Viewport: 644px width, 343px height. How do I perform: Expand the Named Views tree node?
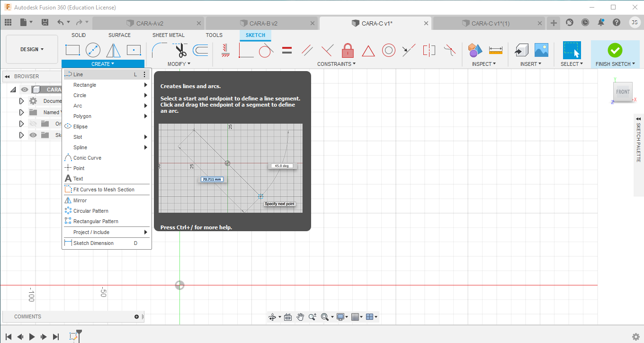21,112
